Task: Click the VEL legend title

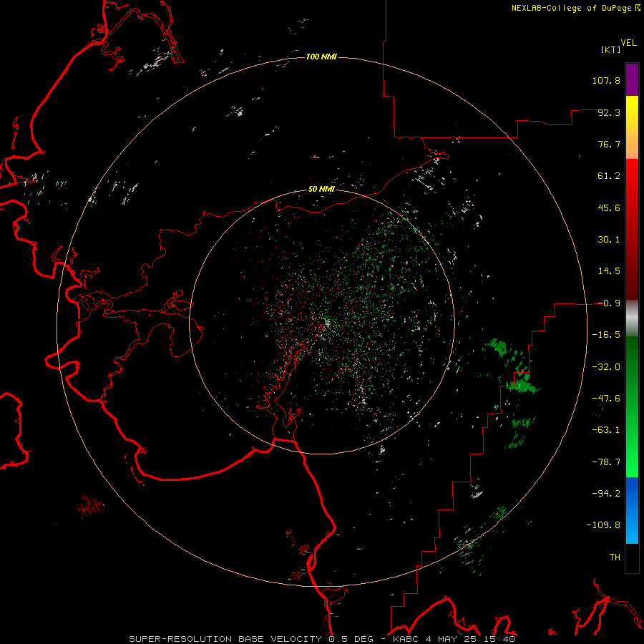Action: (x=628, y=43)
